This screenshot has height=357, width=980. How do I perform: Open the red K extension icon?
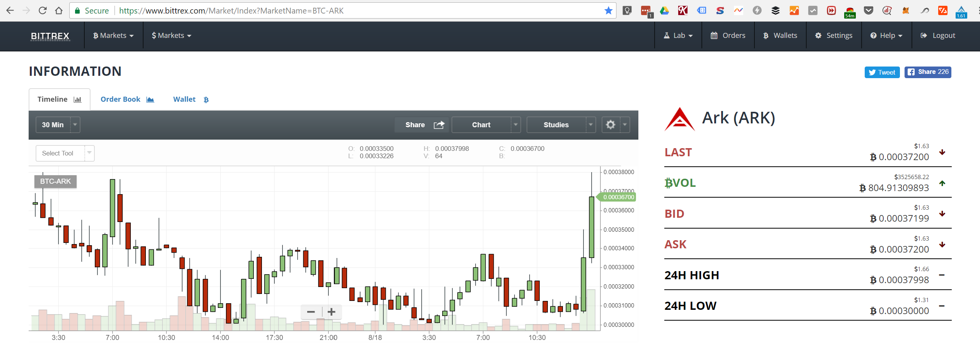(x=683, y=10)
